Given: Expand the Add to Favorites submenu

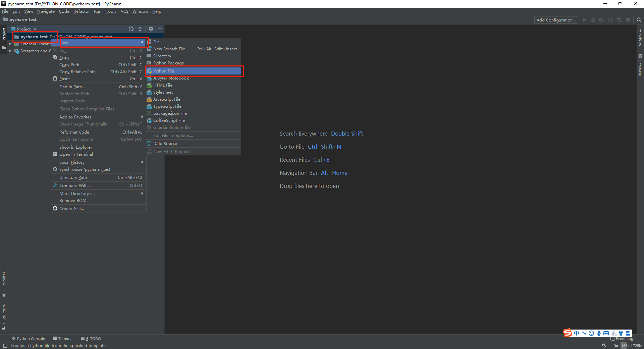Looking at the screenshot, I should [x=99, y=117].
